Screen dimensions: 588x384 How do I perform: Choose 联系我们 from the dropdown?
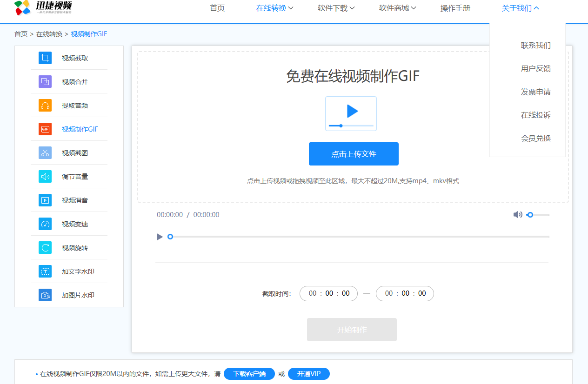click(536, 45)
